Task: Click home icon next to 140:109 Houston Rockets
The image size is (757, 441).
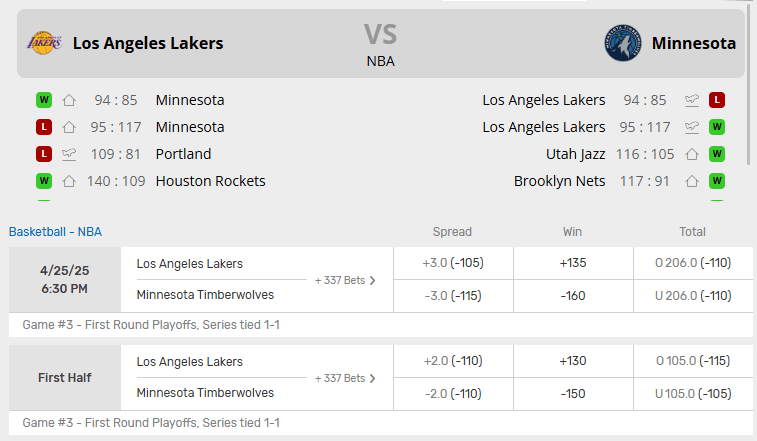Action: (69, 181)
